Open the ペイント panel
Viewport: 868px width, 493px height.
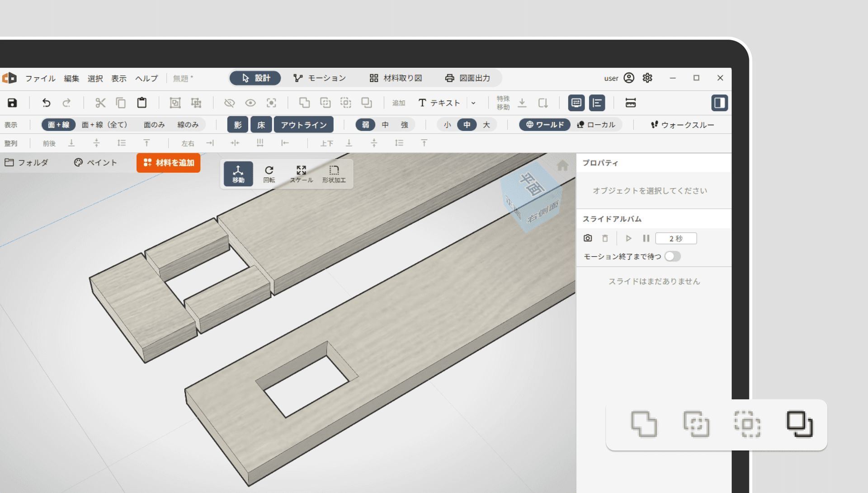pos(95,163)
